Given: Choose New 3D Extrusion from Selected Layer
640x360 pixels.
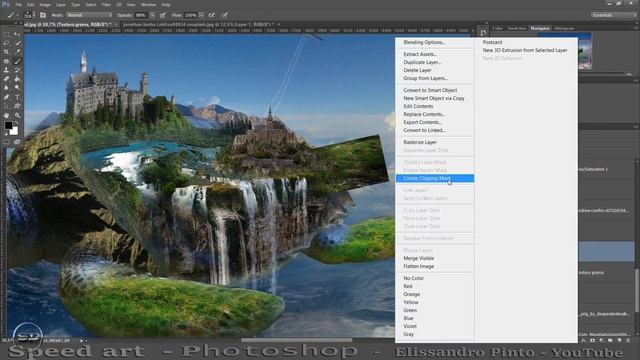Looking at the screenshot, I should click(x=526, y=50).
